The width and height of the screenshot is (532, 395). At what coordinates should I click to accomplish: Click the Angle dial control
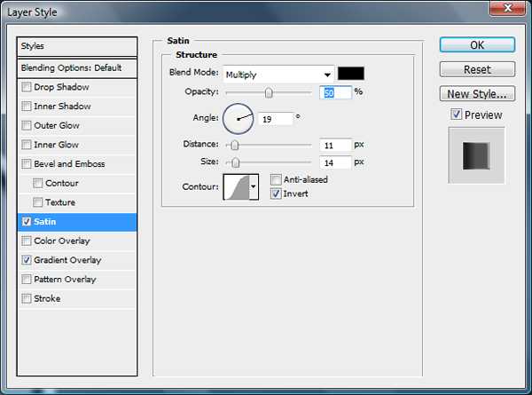point(238,119)
